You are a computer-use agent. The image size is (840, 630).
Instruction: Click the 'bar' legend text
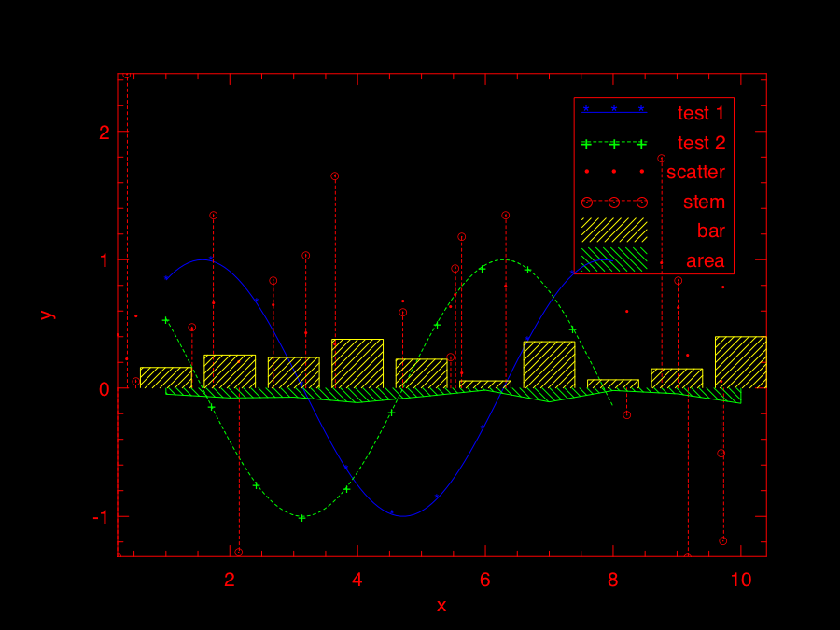710,231
